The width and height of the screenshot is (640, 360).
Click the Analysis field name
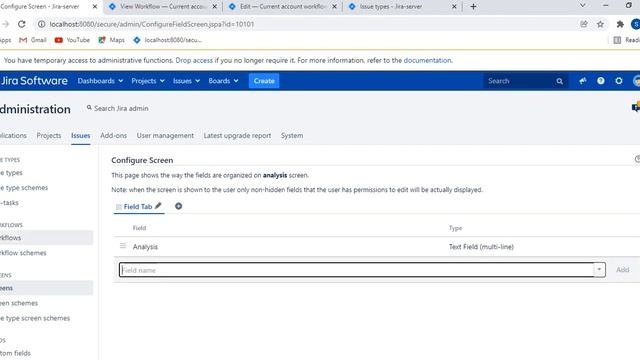coord(145,247)
